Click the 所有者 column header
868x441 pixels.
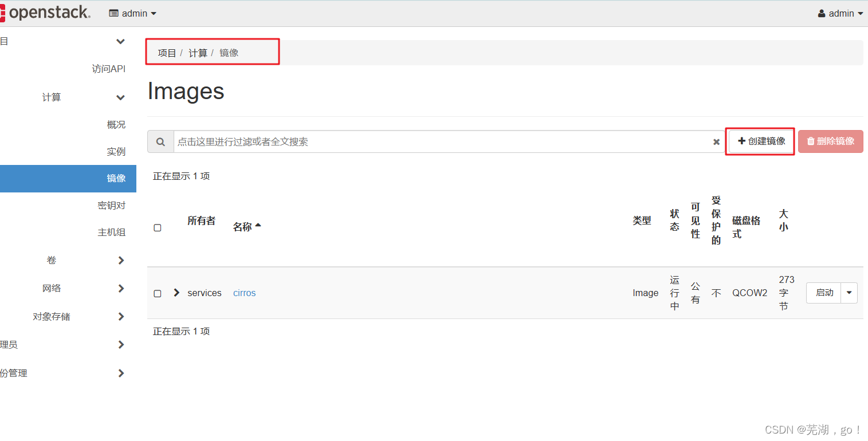point(201,220)
